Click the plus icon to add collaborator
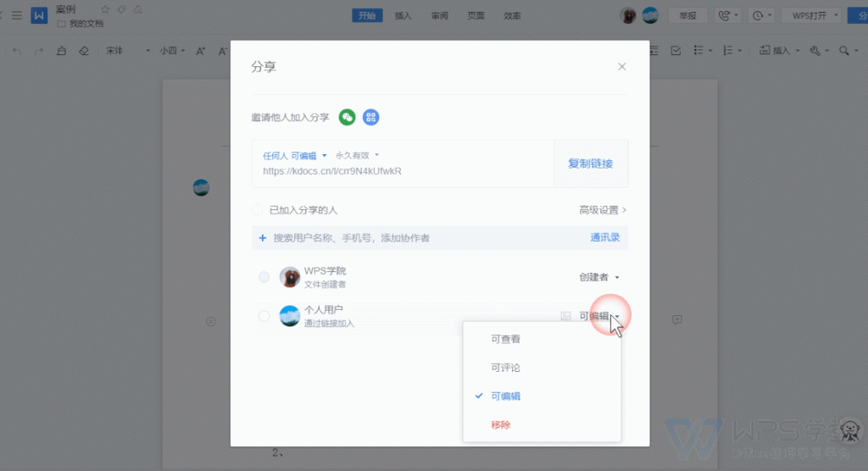868x471 pixels. [263, 238]
